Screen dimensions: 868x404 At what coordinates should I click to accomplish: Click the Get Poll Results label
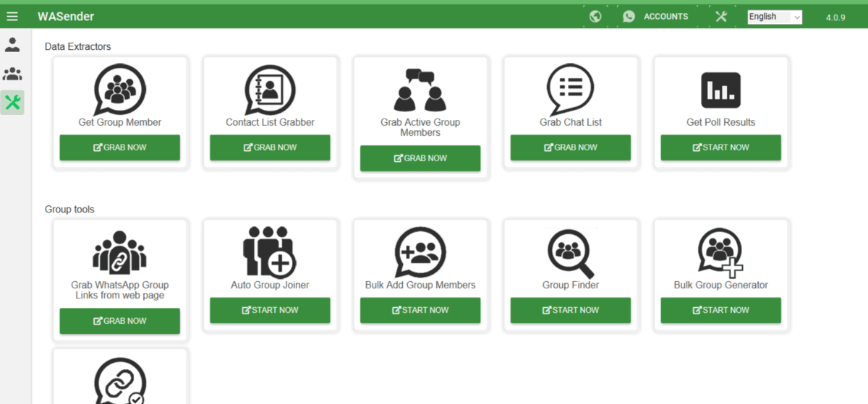(x=721, y=122)
